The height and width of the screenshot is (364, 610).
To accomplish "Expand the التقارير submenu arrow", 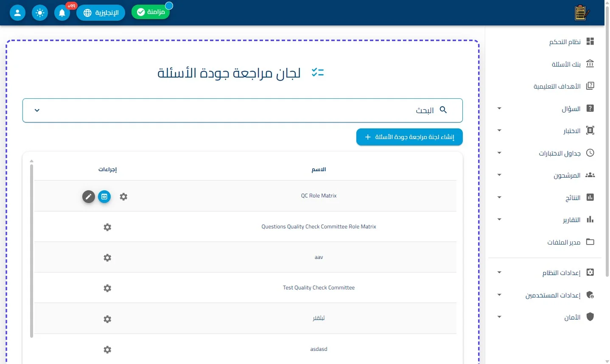I will coord(499,220).
